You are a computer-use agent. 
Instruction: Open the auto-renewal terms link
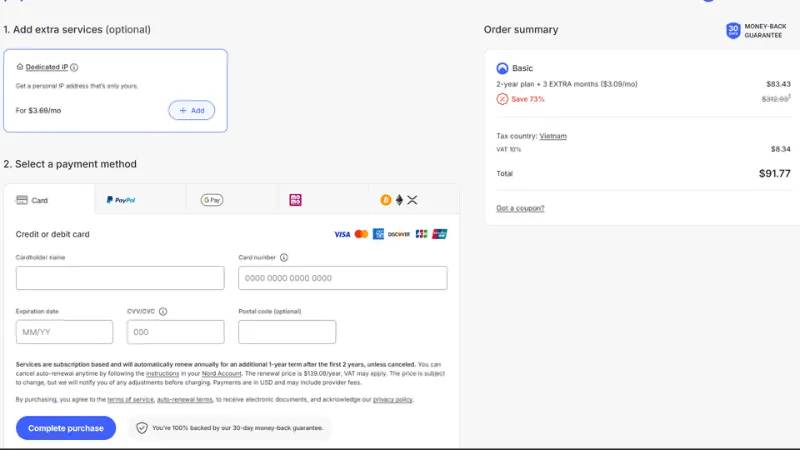coord(185,399)
